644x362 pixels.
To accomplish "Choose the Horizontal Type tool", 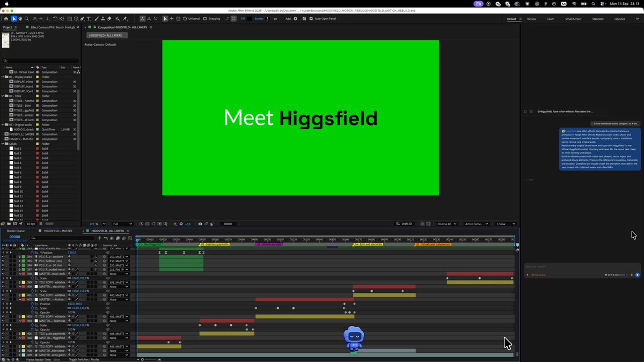I will coord(89,19).
